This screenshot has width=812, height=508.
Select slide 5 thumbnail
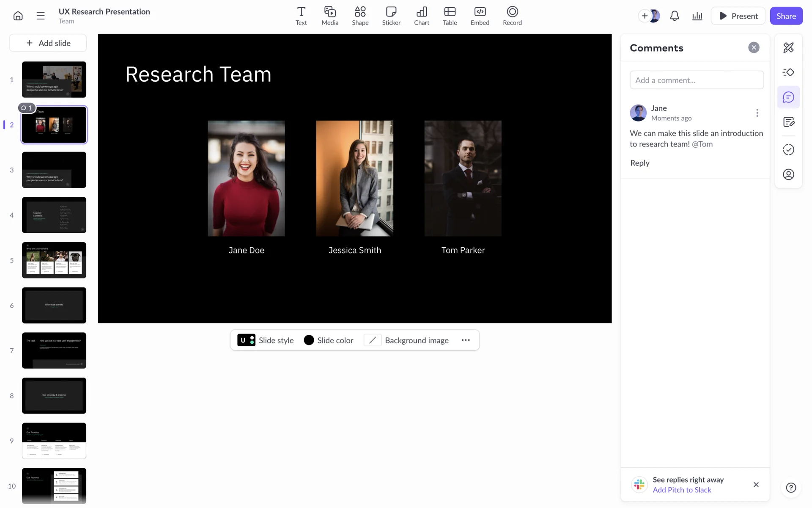(x=54, y=260)
